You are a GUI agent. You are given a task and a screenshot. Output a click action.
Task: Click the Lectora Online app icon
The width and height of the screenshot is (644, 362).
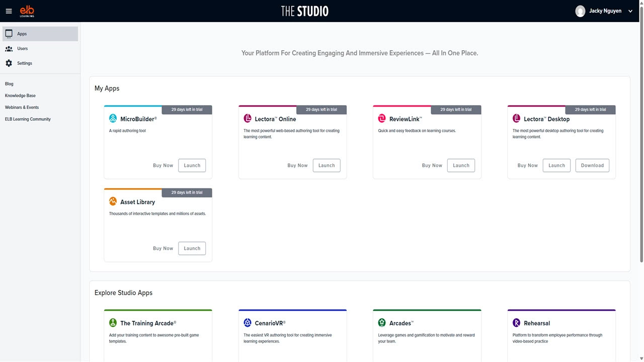coord(248,119)
